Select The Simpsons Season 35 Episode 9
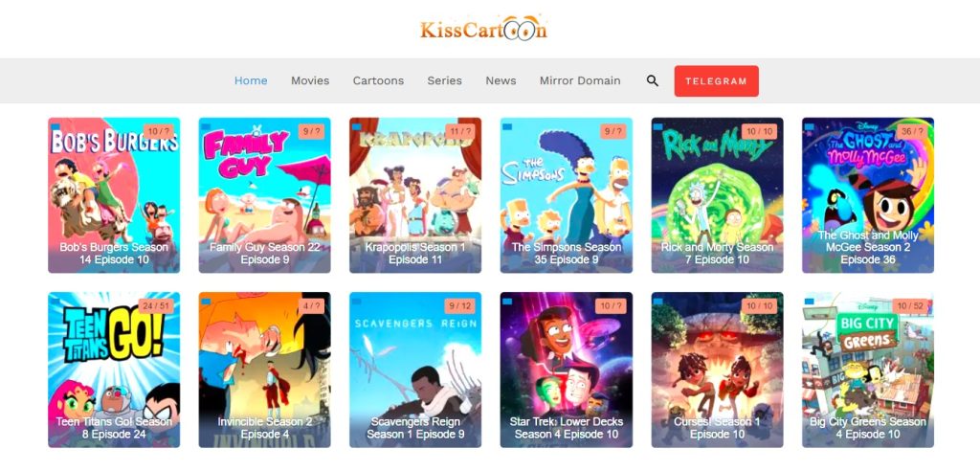980x471 pixels. 567,195
